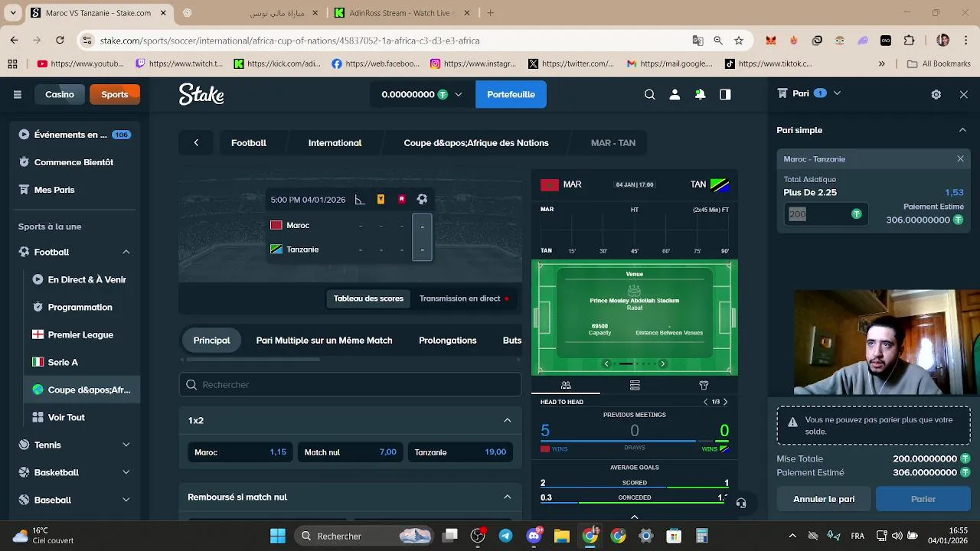Image resolution: width=980 pixels, height=551 pixels.
Task: Collapse the match tracker widget chevron
Action: click(x=634, y=517)
